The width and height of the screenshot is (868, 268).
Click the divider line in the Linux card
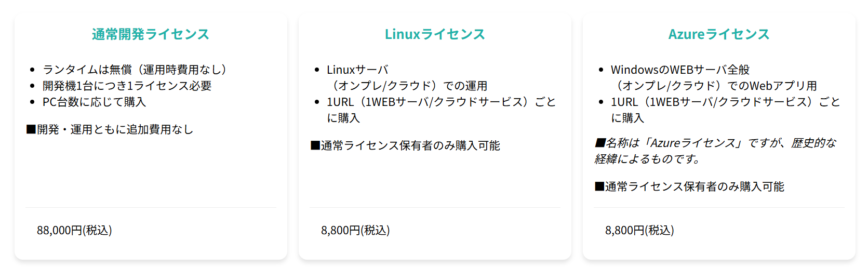[435, 208]
